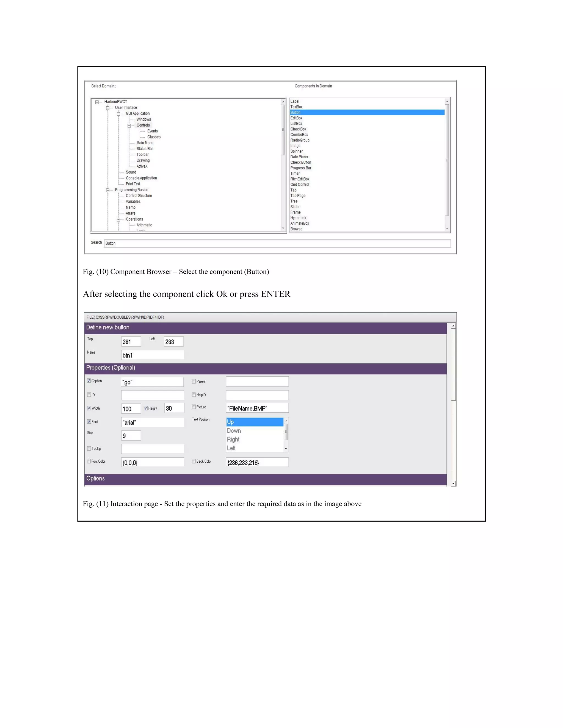Toggle the Font Color checkbox
This screenshot has width=563, height=728.
click(89, 461)
